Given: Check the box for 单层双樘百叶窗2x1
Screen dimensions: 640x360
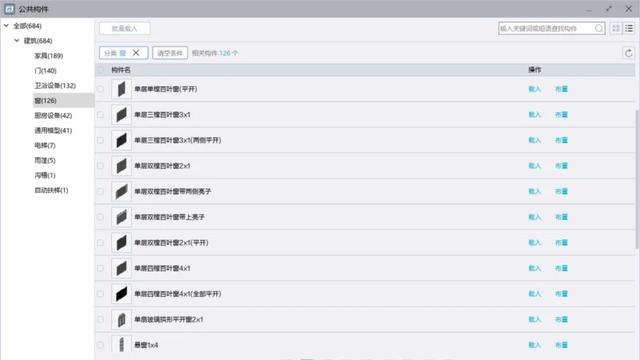Looking at the screenshot, I should (x=100, y=166).
